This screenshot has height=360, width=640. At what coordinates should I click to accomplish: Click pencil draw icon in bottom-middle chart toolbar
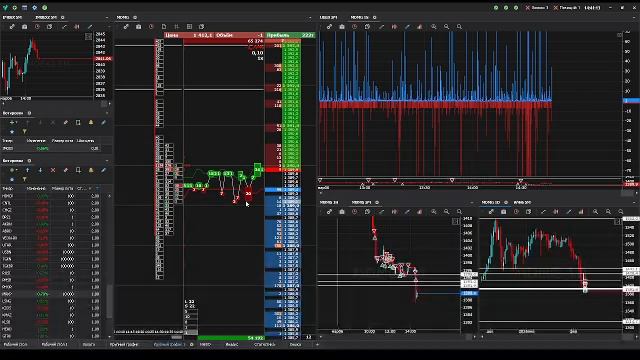coord(407,211)
